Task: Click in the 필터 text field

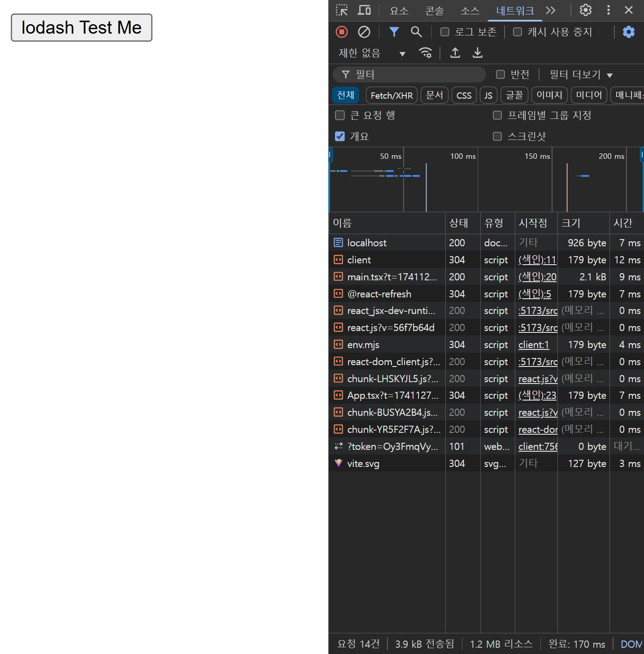Action: pyautogui.click(x=409, y=74)
